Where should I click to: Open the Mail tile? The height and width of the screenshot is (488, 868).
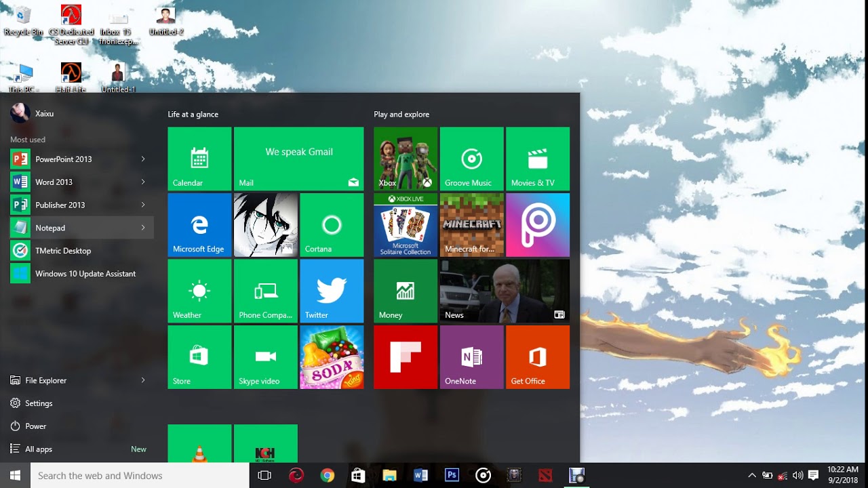point(298,159)
